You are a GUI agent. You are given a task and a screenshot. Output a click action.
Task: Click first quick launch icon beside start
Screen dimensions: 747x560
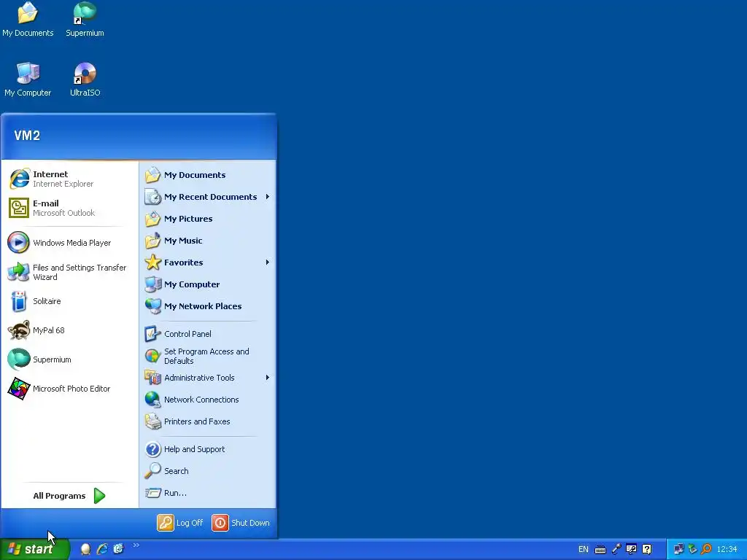85,549
